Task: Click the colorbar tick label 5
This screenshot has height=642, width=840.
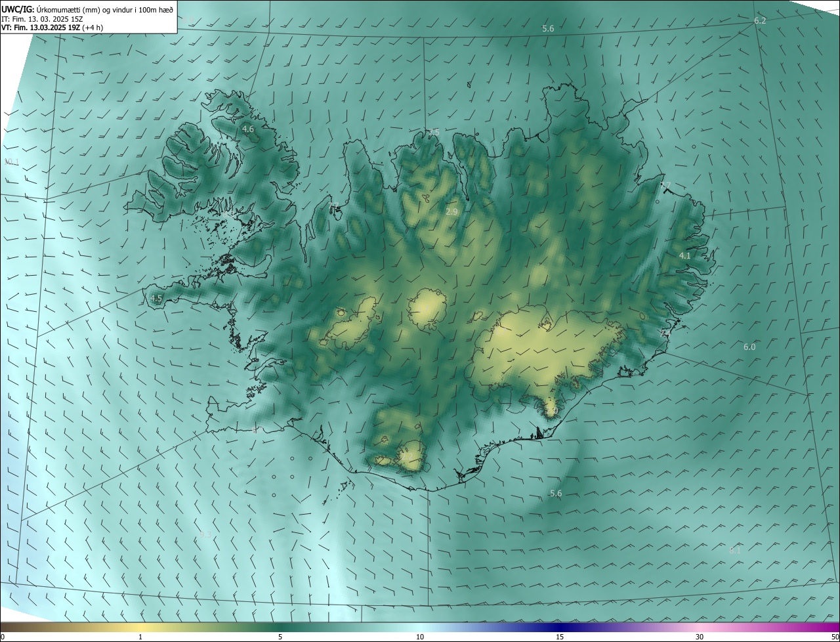Action: [x=280, y=637]
